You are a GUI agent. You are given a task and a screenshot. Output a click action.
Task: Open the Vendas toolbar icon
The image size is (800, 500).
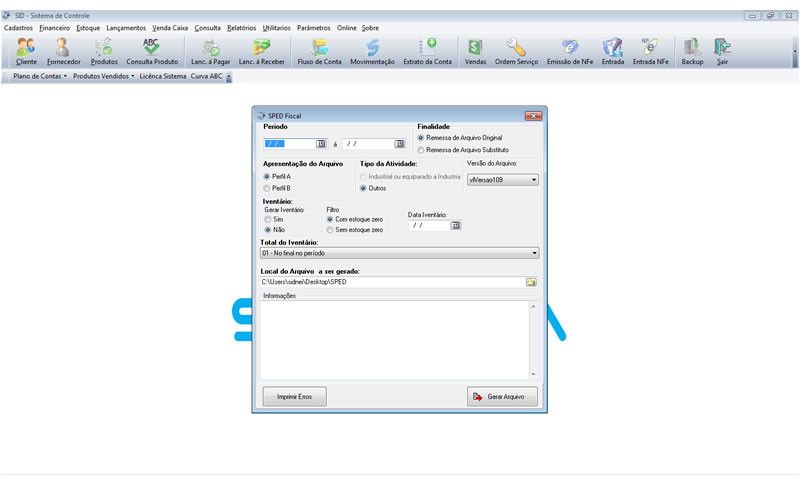click(x=475, y=51)
